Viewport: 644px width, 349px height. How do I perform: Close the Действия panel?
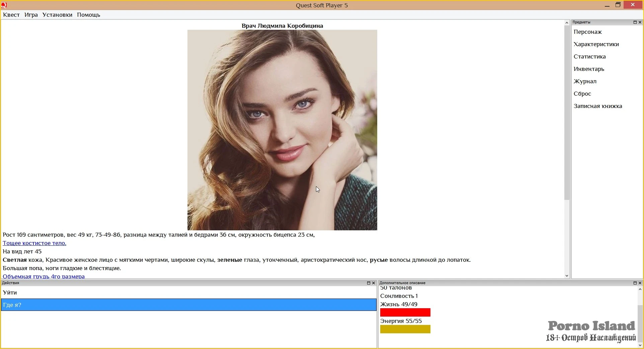[x=374, y=283]
